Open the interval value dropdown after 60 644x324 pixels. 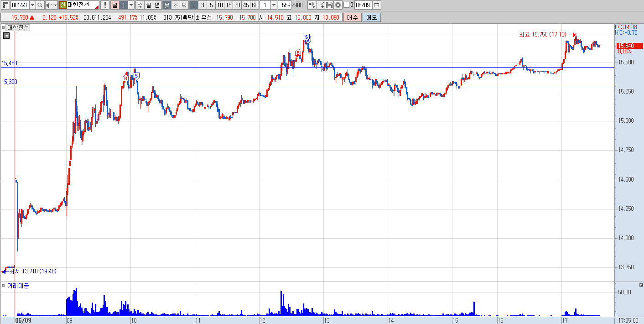[274, 5]
